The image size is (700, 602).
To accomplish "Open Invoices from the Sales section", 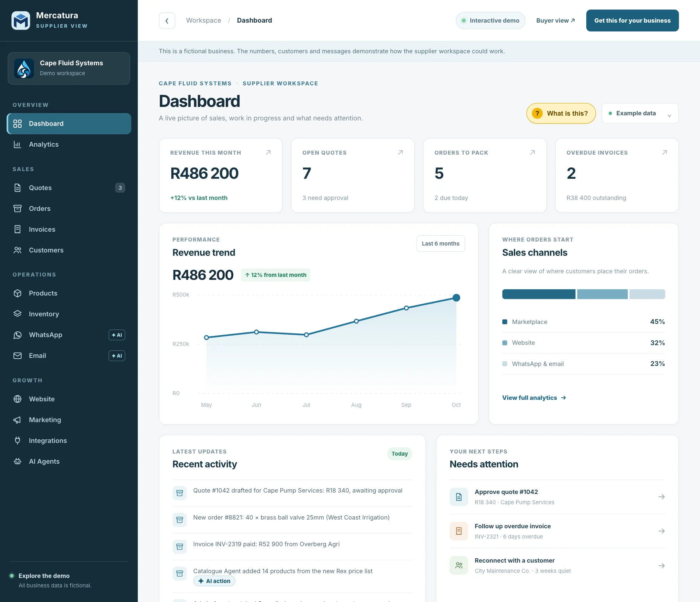I will pos(69,229).
